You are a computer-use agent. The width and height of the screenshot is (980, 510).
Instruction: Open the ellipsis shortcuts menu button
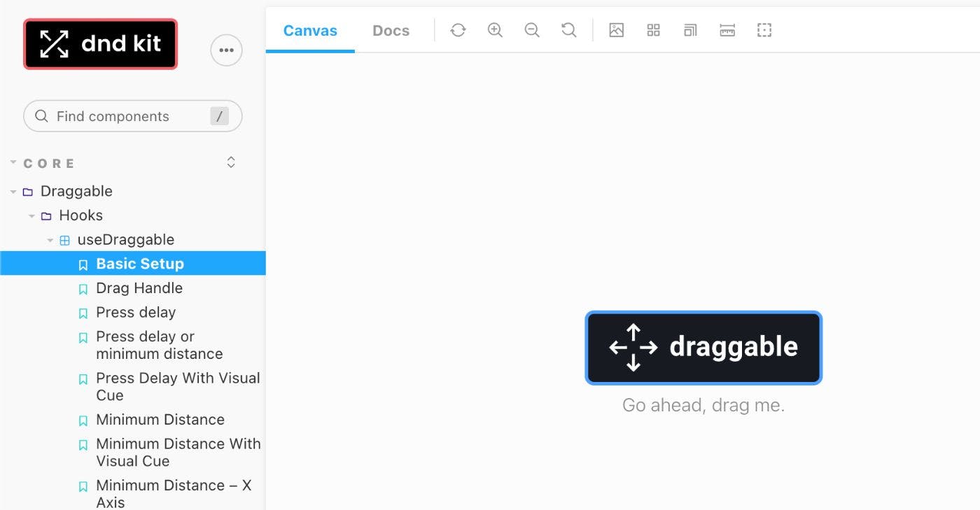(x=226, y=50)
